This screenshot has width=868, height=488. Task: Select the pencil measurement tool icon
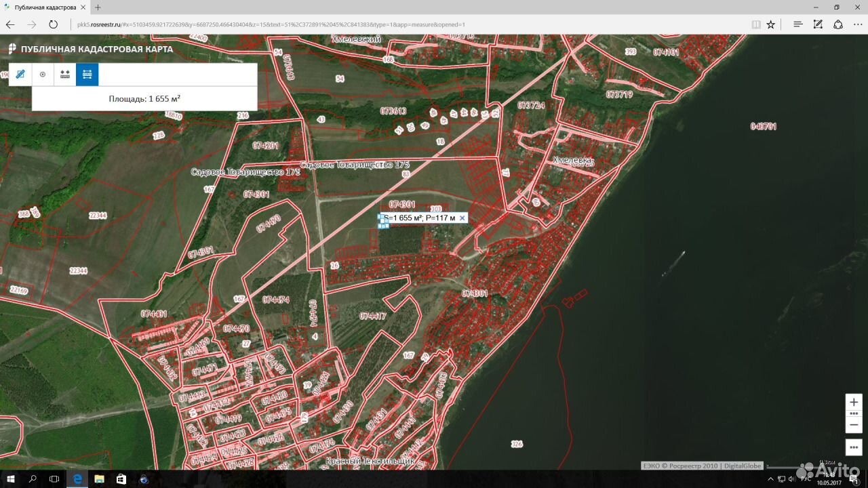(x=20, y=75)
